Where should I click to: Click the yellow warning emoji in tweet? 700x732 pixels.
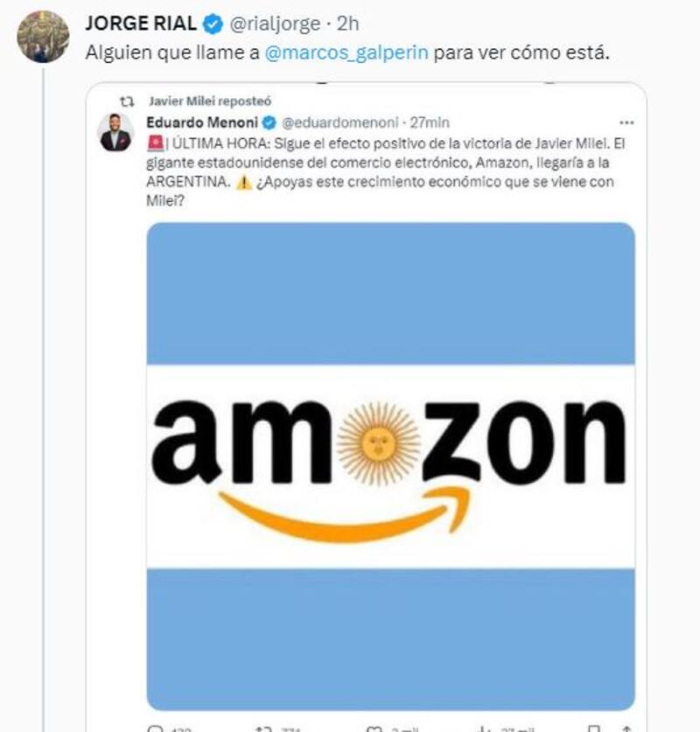click(244, 182)
